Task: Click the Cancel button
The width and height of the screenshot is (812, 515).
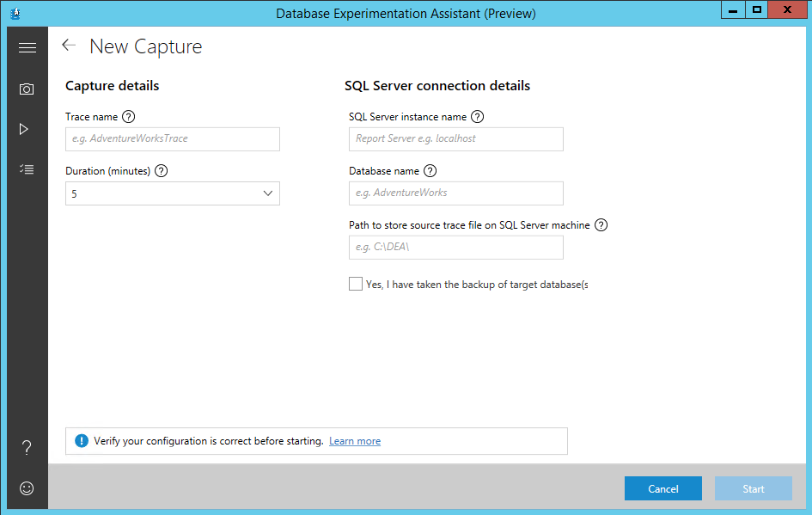Action: pos(662,488)
